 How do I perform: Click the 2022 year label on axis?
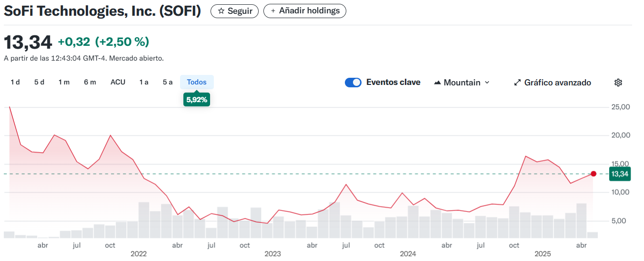point(139,254)
